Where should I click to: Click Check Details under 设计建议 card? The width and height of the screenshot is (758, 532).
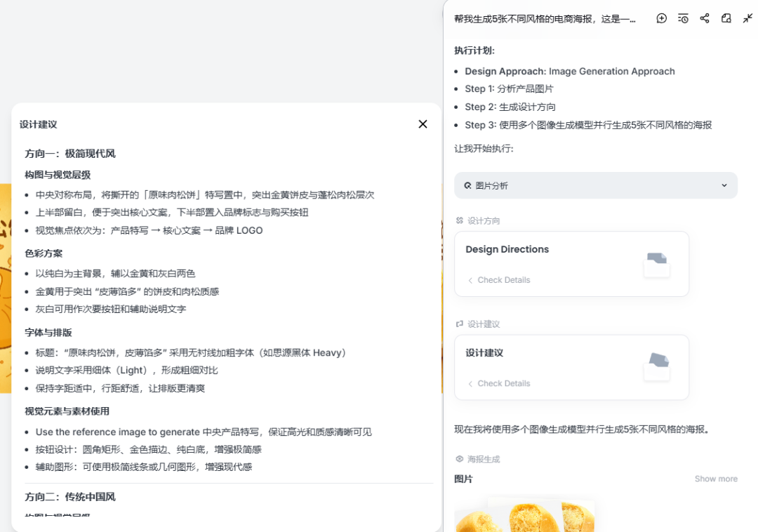click(x=499, y=384)
